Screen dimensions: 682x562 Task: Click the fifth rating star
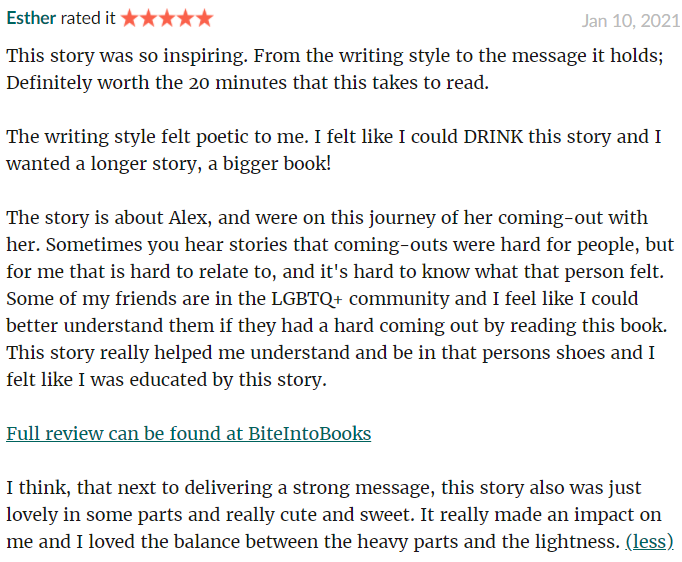coord(204,18)
